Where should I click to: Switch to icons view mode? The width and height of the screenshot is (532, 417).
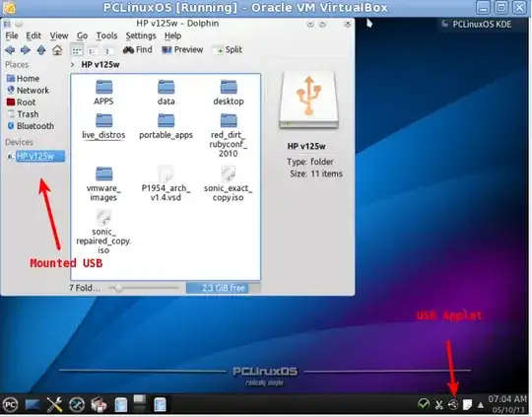tap(77, 50)
